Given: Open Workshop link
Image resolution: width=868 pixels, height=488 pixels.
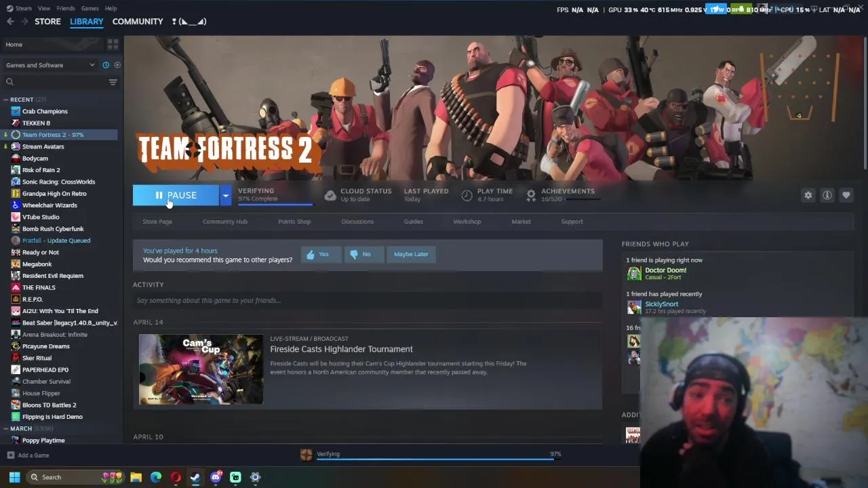Looking at the screenshot, I should point(467,222).
